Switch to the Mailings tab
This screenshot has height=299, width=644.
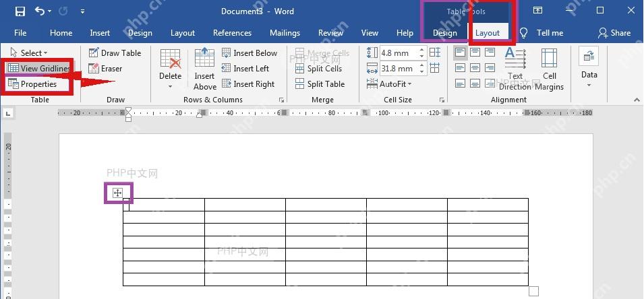pos(285,33)
